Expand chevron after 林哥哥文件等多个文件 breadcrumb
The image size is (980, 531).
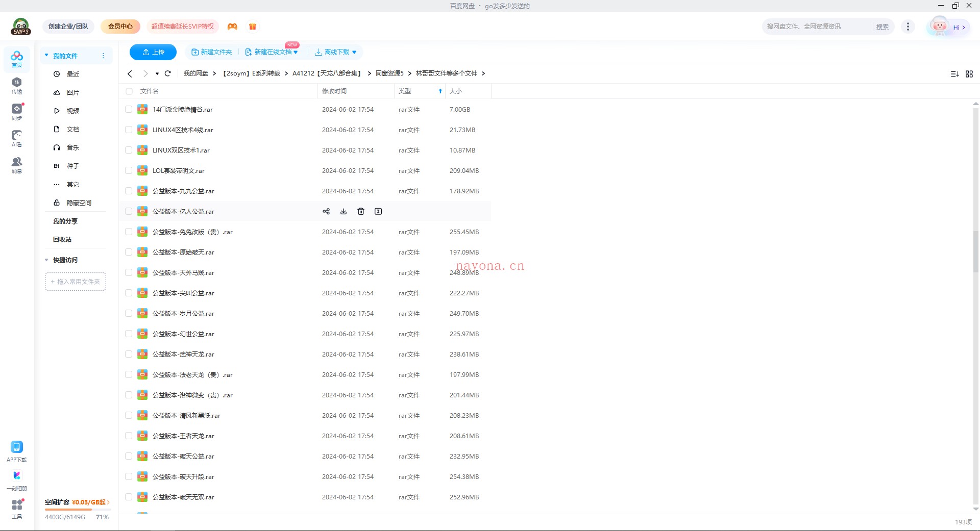(x=483, y=73)
